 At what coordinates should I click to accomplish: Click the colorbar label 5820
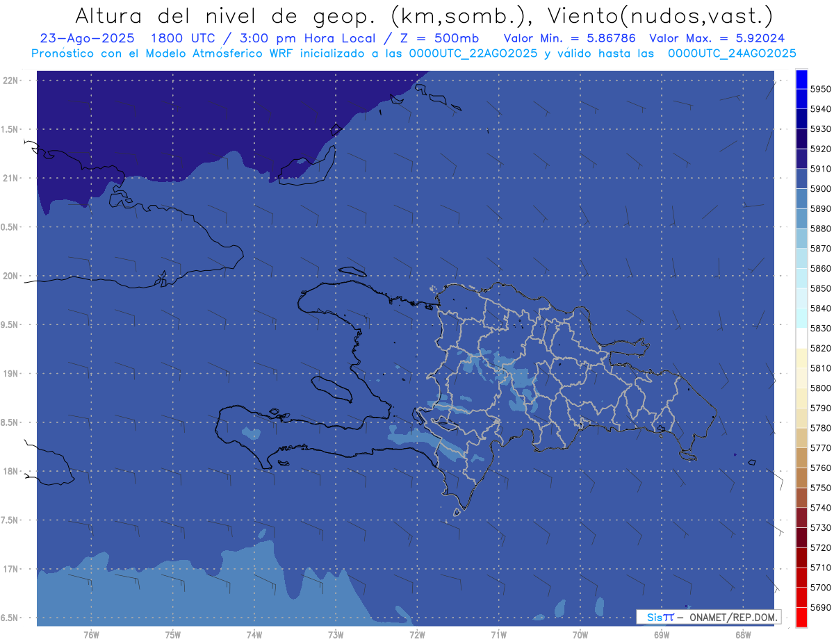[821, 348]
